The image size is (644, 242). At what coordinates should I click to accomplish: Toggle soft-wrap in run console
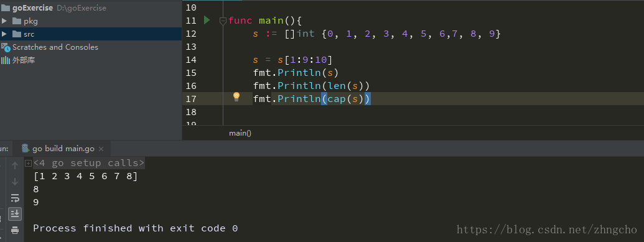pos(15,198)
